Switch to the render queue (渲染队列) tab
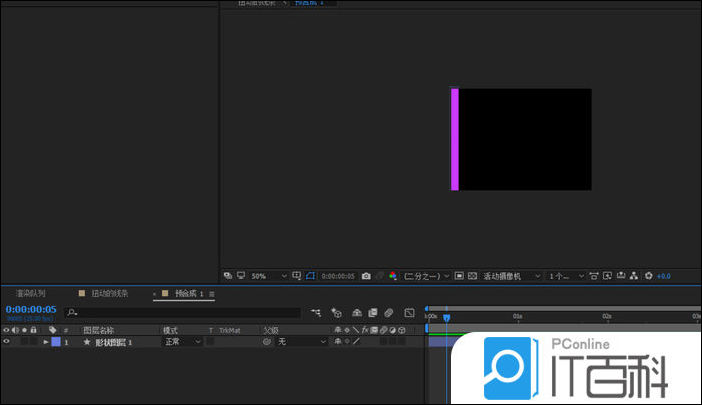Viewport: 702px width, 405px height. pyautogui.click(x=30, y=294)
